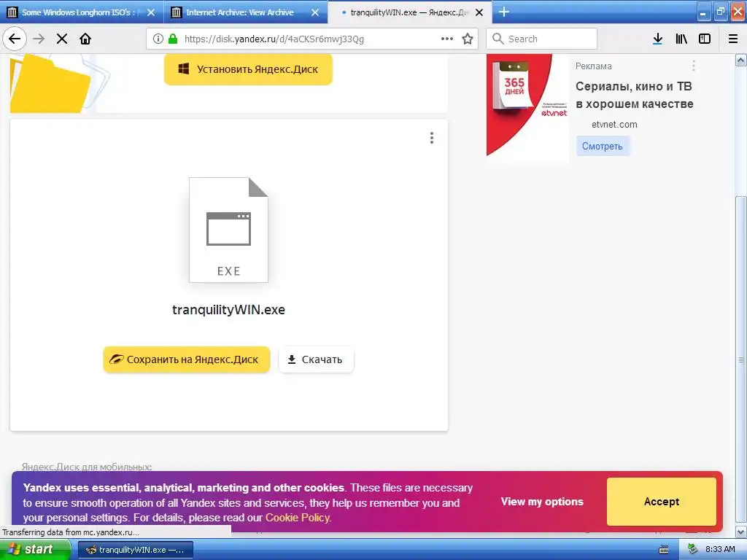Image resolution: width=747 pixels, height=560 pixels.
Task: Visit the etvnet.com ad link
Action: point(614,124)
